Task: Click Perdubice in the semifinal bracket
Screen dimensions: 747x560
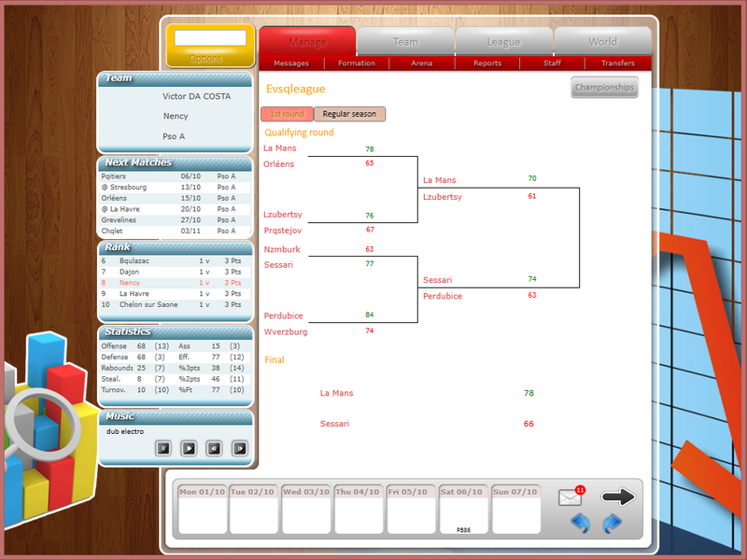Action: coord(442,296)
